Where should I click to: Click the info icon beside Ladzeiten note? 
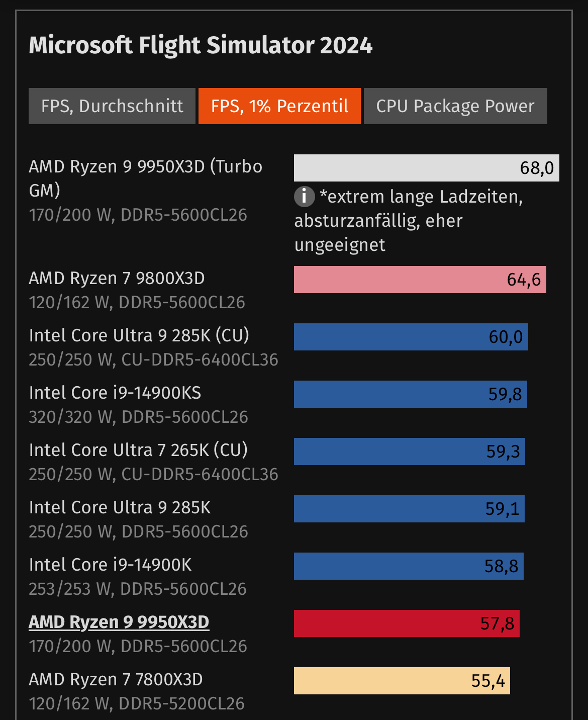304,196
